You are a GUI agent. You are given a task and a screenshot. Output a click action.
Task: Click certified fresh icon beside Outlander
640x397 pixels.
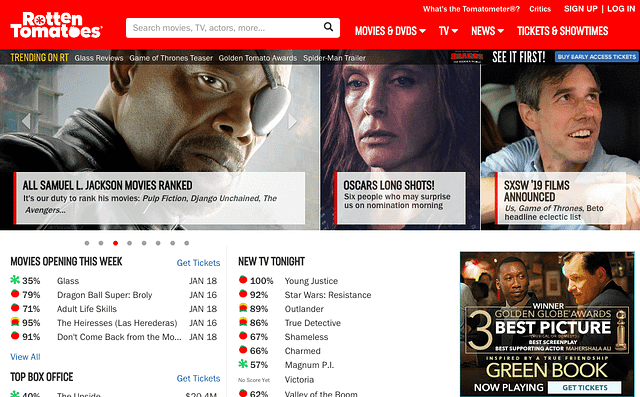click(x=243, y=308)
